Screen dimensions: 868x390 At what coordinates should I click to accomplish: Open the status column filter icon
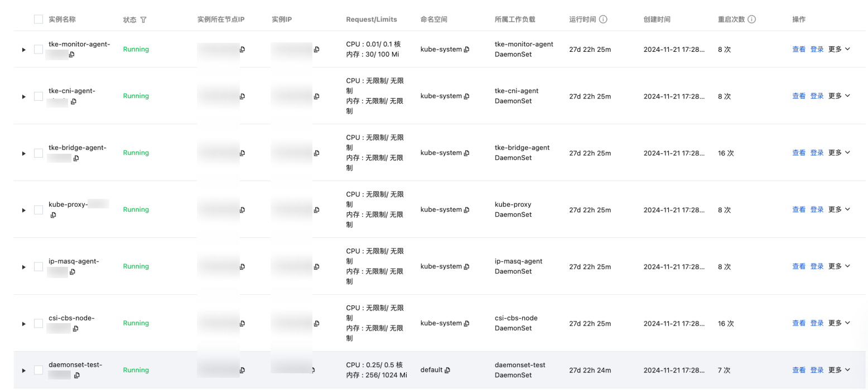point(143,20)
